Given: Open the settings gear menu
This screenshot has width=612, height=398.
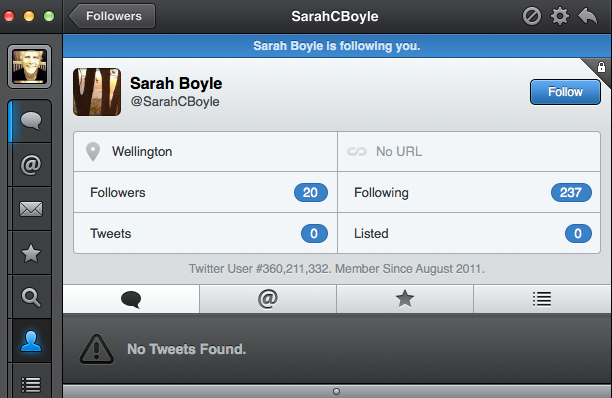Looking at the screenshot, I should tap(560, 16).
